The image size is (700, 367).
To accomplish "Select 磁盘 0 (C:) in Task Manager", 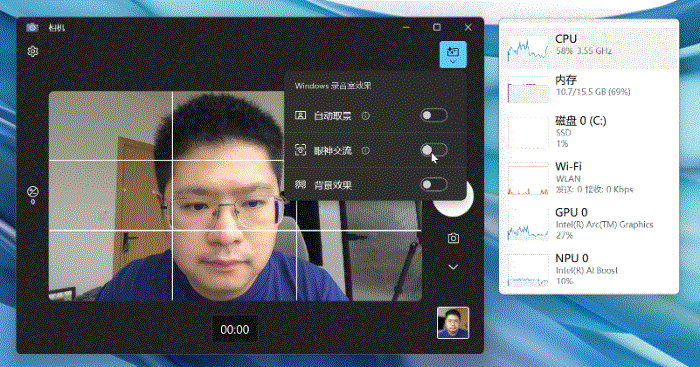I will pyautogui.click(x=589, y=132).
